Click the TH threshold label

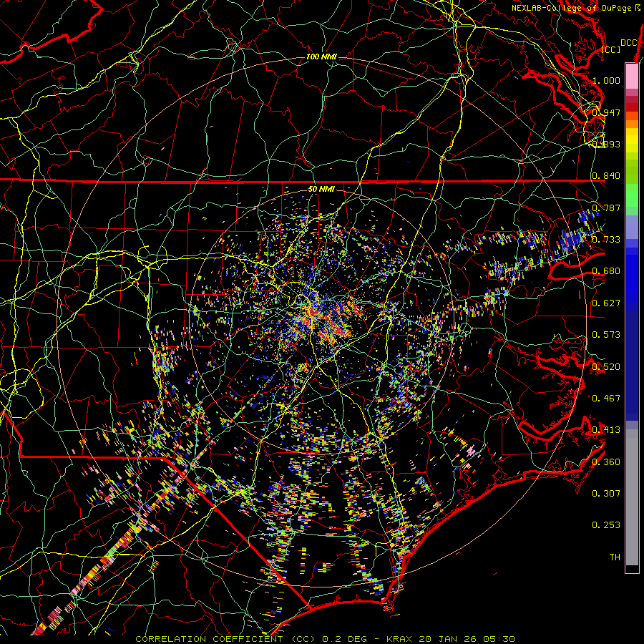(615, 557)
